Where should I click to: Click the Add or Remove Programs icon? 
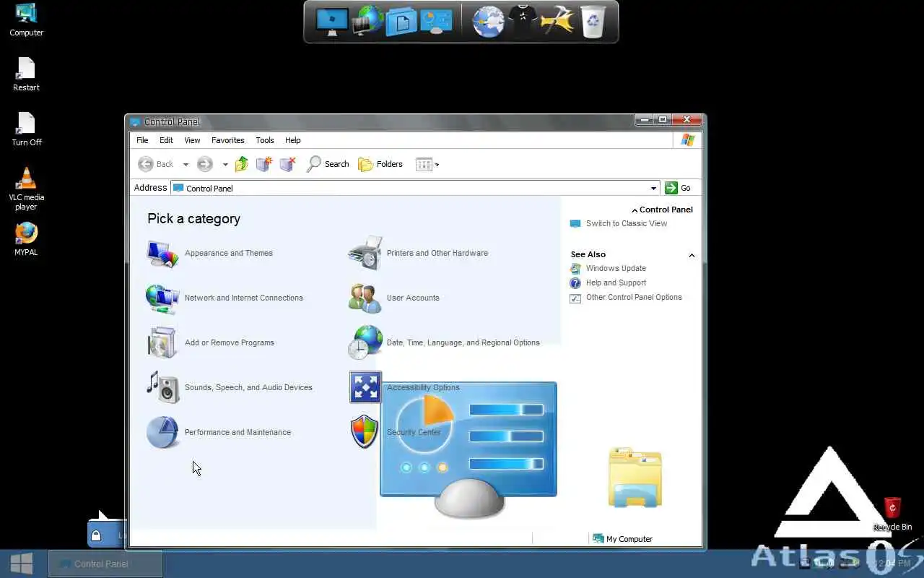point(162,343)
